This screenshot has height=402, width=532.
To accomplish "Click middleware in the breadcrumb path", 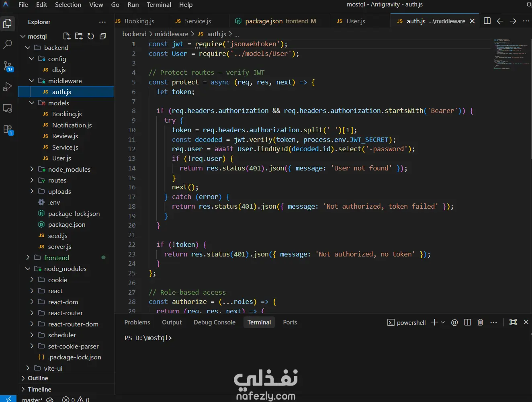I will point(172,34).
